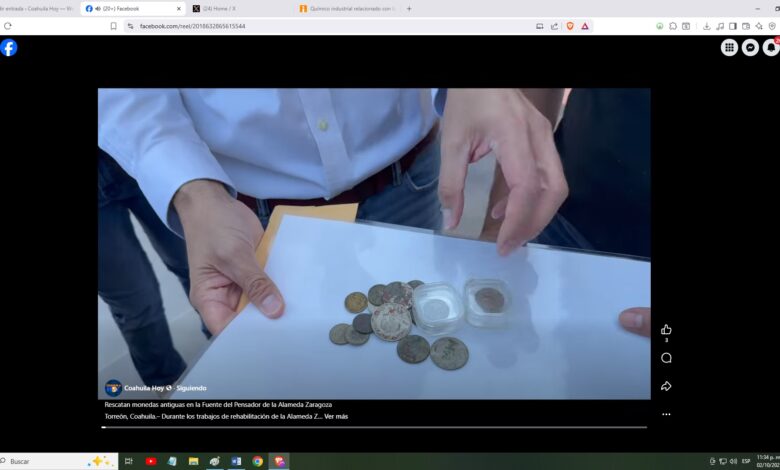The image size is (780, 470).
Task: Open the browser downloads icon
Action: (707, 26)
